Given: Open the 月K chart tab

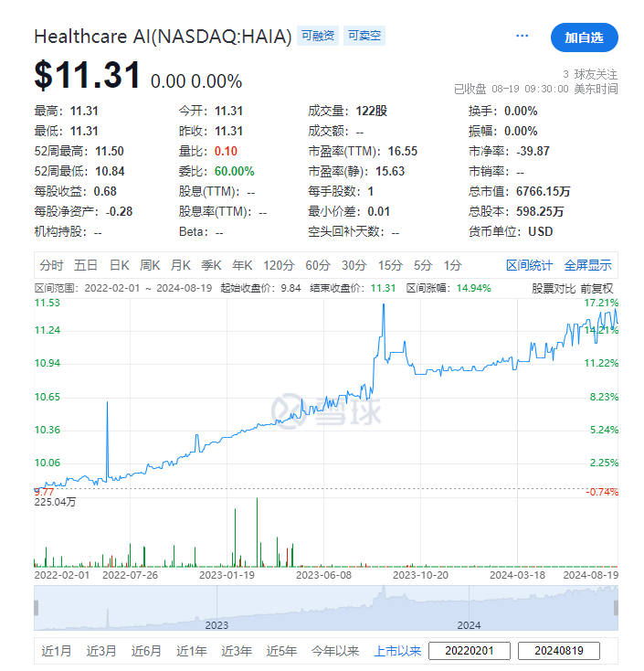Looking at the screenshot, I should click(x=181, y=265).
